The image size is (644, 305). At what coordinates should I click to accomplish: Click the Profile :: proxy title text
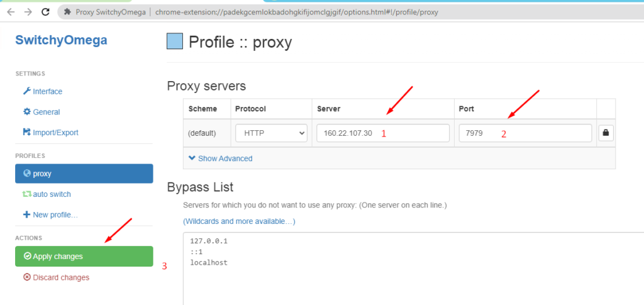point(240,42)
